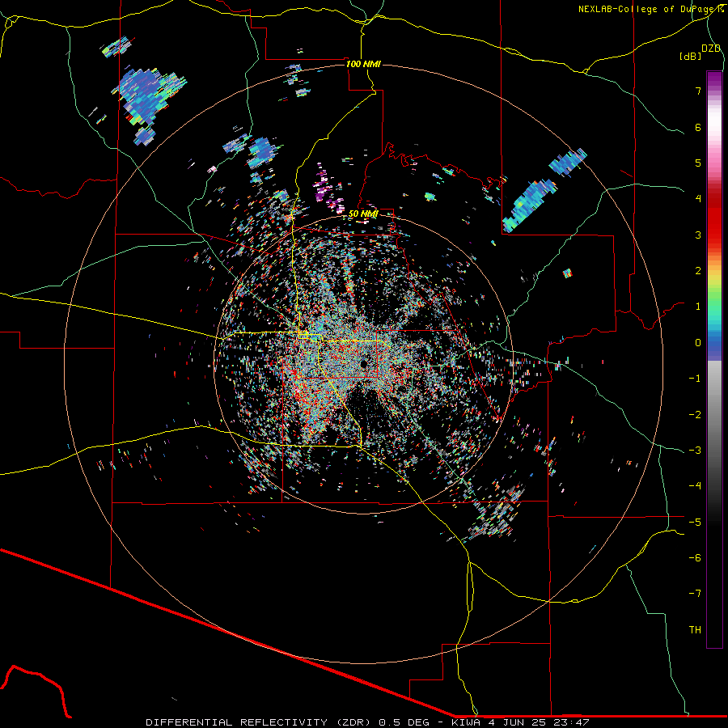The image size is (728, 728).
Task: Click the ZDR color scale bar
Action: [714, 359]
